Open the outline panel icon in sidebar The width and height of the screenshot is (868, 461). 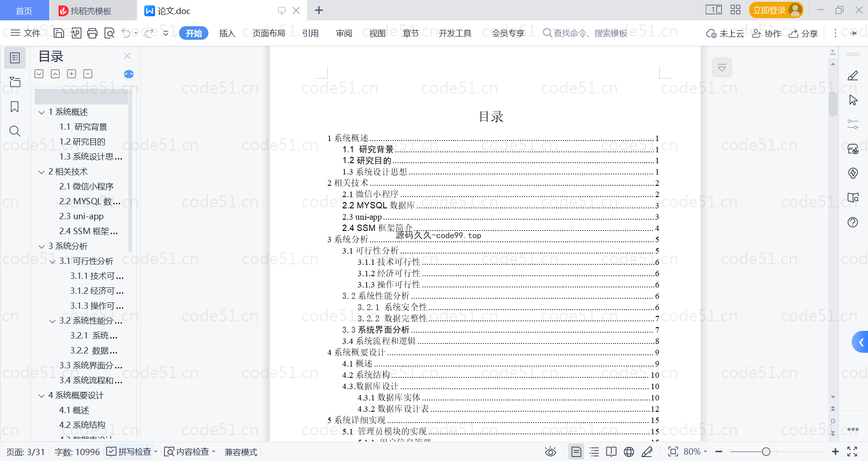click(15, 58)
